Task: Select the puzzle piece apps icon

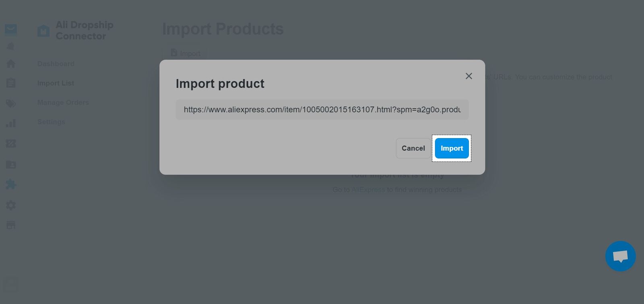Action: [x=10, y=184]
